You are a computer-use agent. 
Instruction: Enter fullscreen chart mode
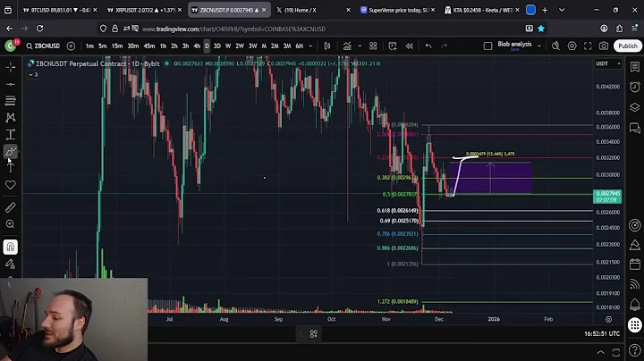pyautogui.click(x=588, y=46)
